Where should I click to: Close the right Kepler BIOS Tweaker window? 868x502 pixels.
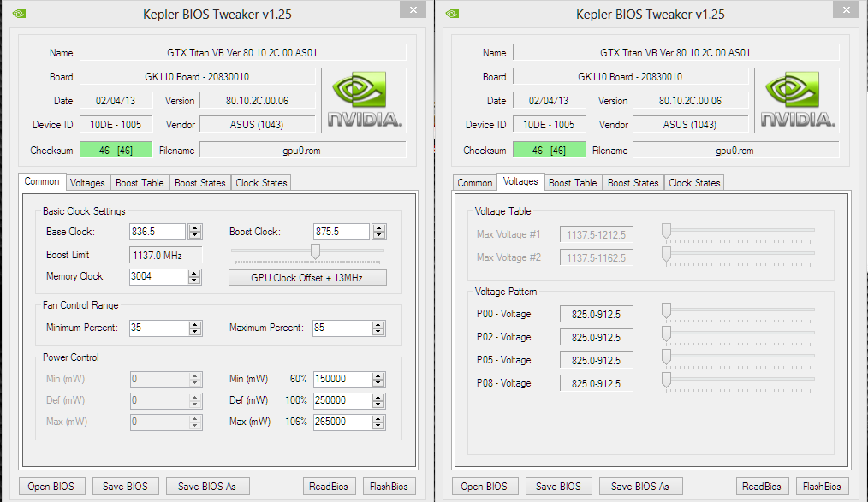[847, 9]
